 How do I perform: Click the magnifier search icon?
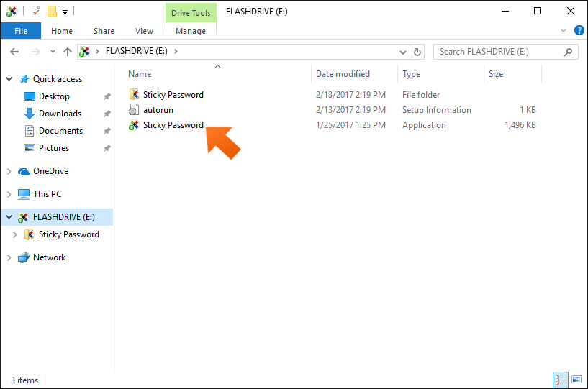click(x=568, y=52)
